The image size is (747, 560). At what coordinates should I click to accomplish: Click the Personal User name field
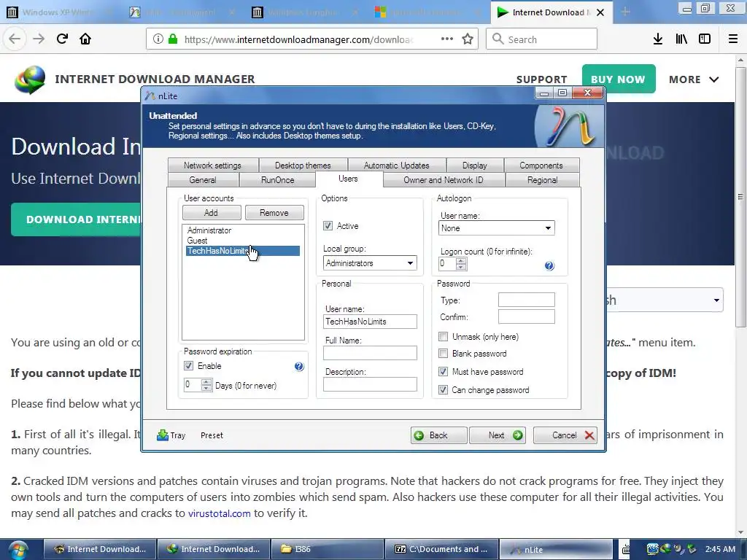click(370, 322)
